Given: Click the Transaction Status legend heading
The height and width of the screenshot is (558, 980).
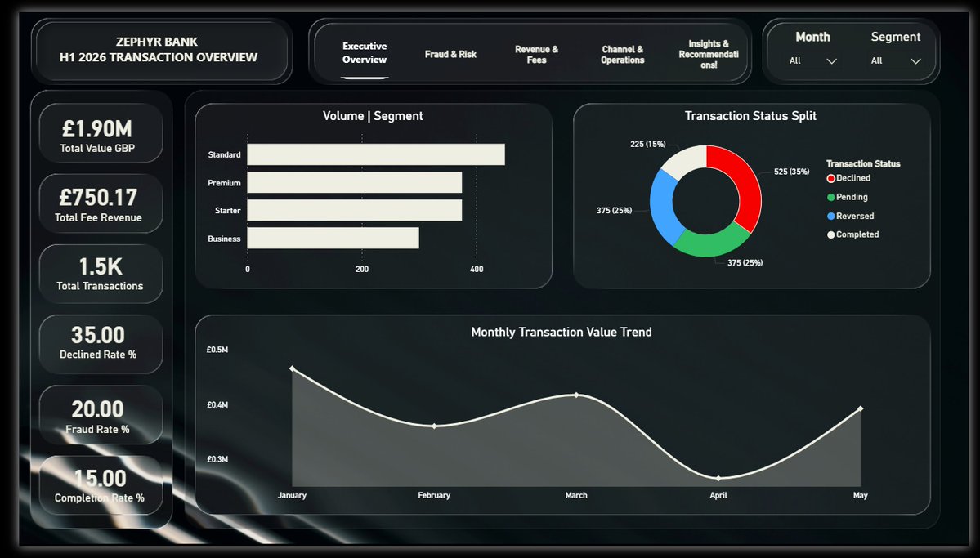Looking at the screenshot, I should point(863,163).
